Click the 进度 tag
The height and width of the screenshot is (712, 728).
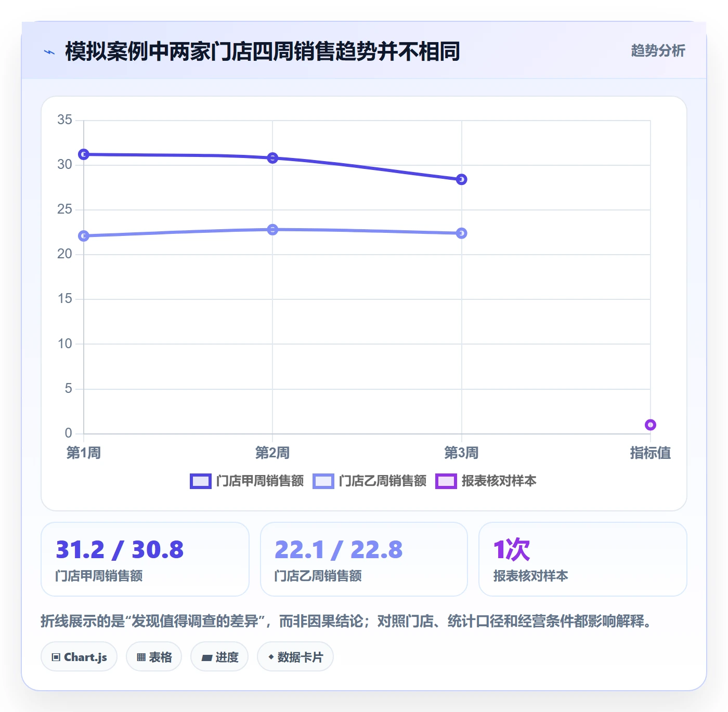click(x=219, y=657)
